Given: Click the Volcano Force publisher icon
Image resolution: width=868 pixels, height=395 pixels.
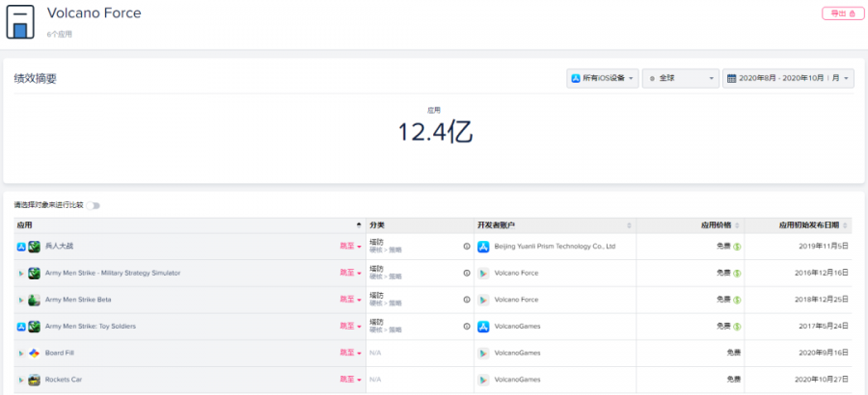Looking at the screenshot, I should pyautogui.click(x=20, y=22).
